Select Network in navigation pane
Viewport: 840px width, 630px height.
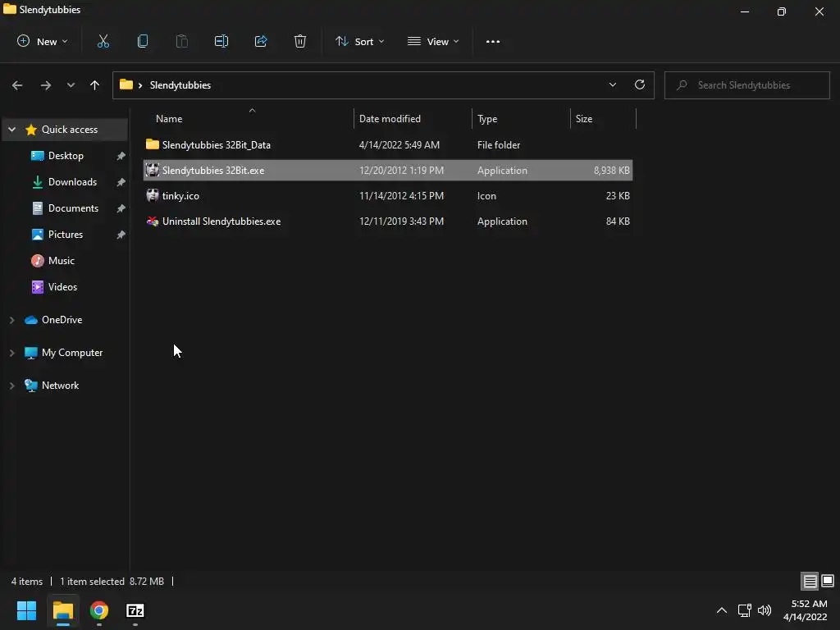coord(60,386)
